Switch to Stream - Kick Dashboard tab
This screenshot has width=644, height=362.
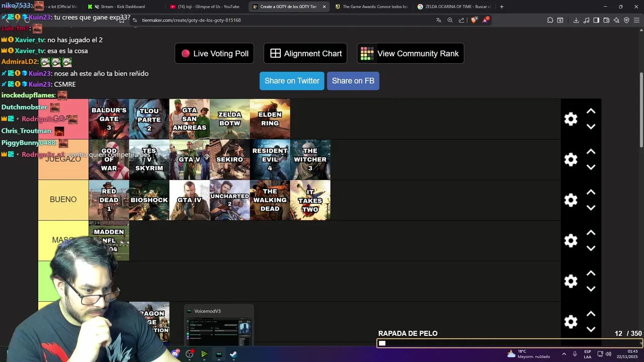(x=122, y=7)
